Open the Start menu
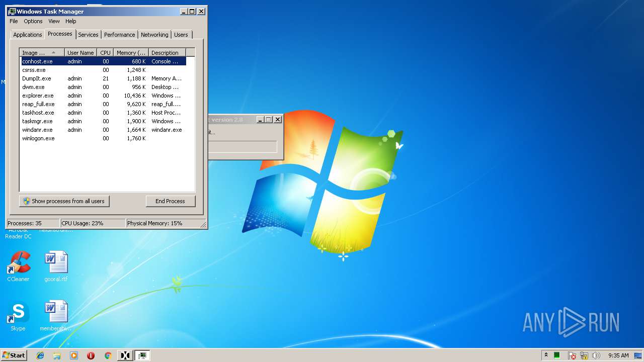This screenshot has height=362, width=644. click(x=14, y=355)
